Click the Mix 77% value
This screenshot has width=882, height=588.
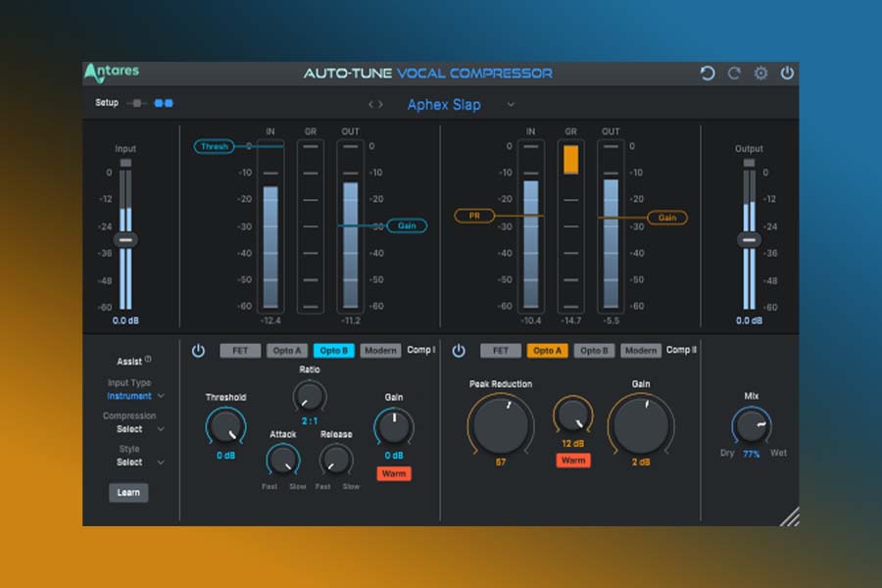[x=752, y=454]
